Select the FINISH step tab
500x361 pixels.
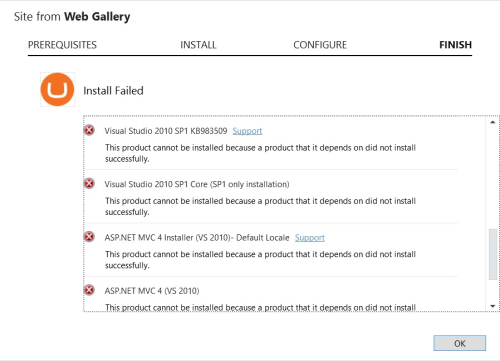tap(455, 45)
